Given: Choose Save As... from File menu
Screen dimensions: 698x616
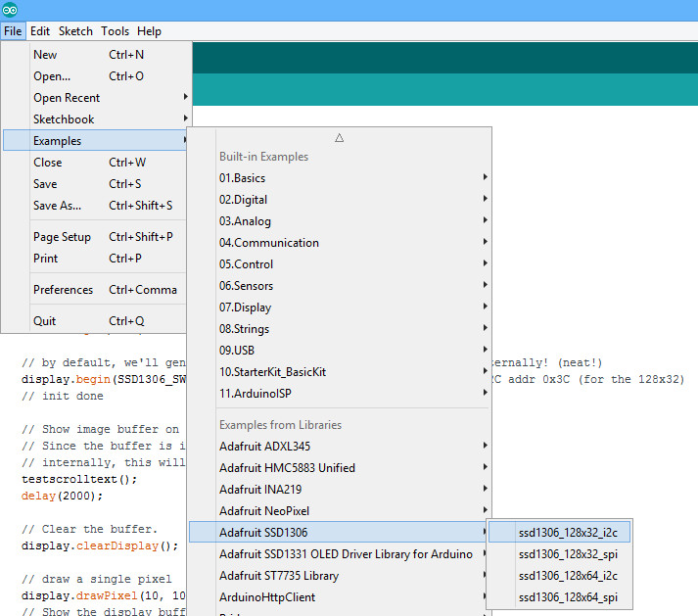Looking at the screenshot, I should [95, 206].
